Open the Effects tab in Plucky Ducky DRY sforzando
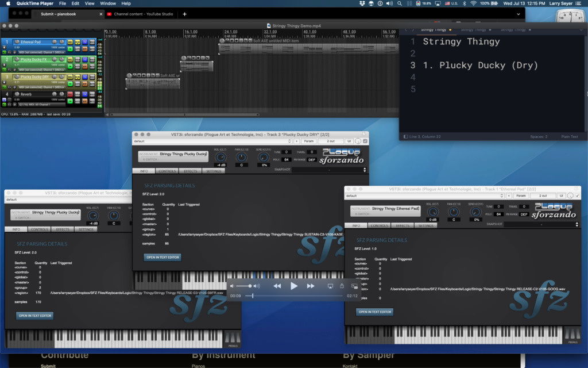Viewport: 588px width, 368px height. tap(190, 171)
